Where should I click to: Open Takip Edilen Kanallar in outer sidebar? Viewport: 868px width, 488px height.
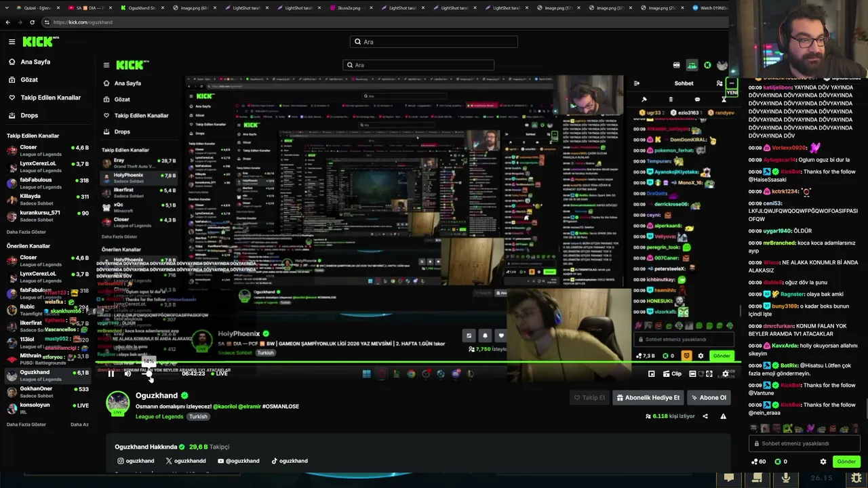(50, 98)
